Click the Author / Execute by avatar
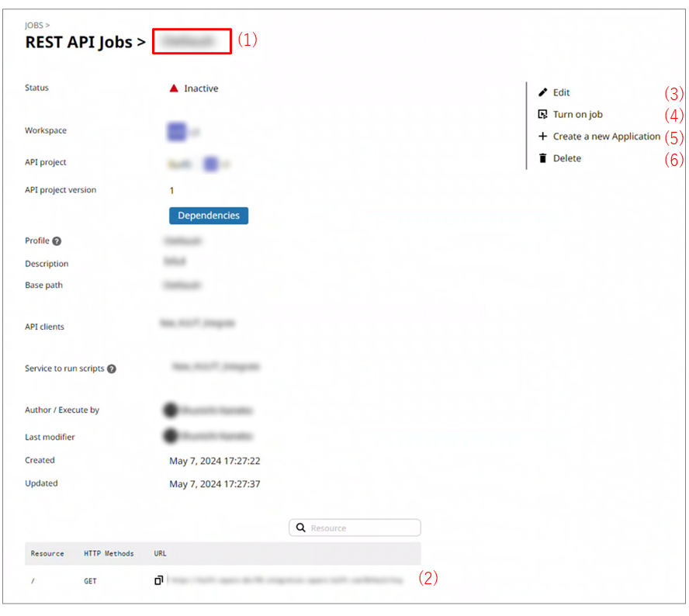The image size is (689, 616). 171,410
